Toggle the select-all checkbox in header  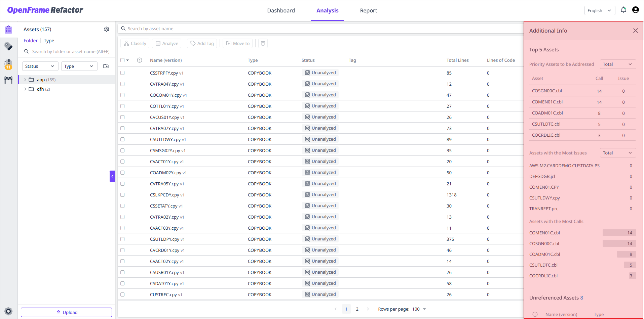click(122, 60)
